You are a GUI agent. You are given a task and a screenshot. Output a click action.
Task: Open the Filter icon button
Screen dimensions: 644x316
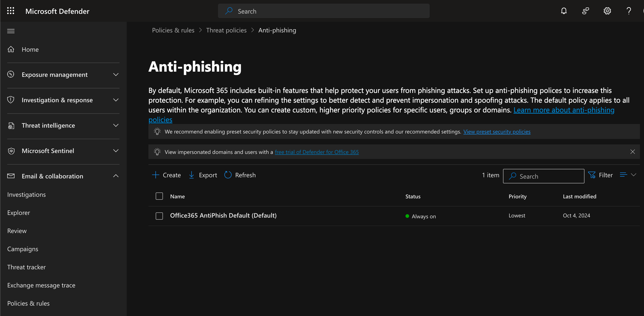[x=592, y=175]
